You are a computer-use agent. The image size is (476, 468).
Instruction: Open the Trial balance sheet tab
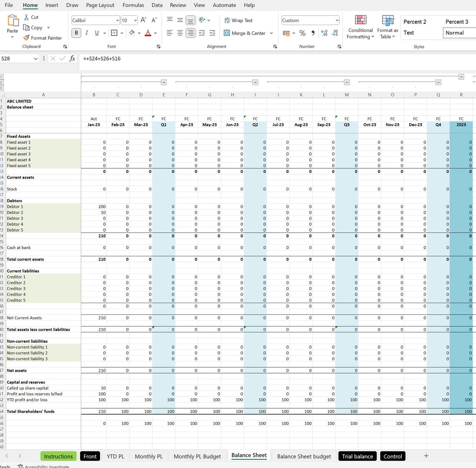coord(357,456)
